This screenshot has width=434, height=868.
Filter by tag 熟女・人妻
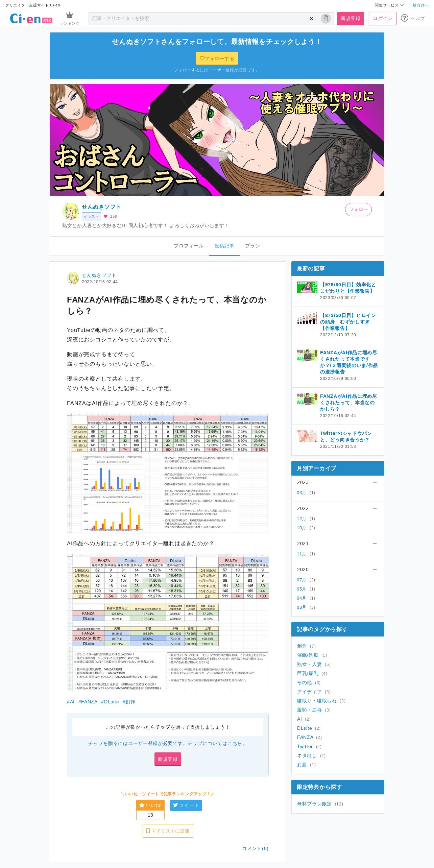[x=309, y=665]
